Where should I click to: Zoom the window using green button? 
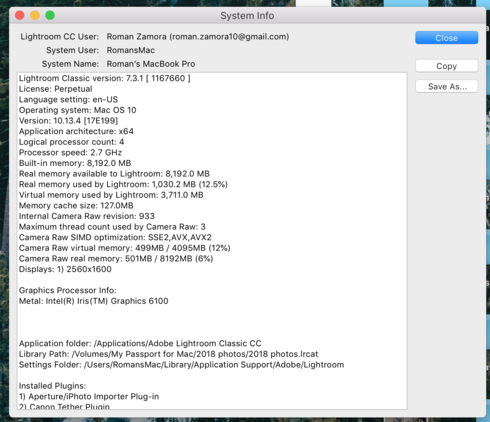50,15
